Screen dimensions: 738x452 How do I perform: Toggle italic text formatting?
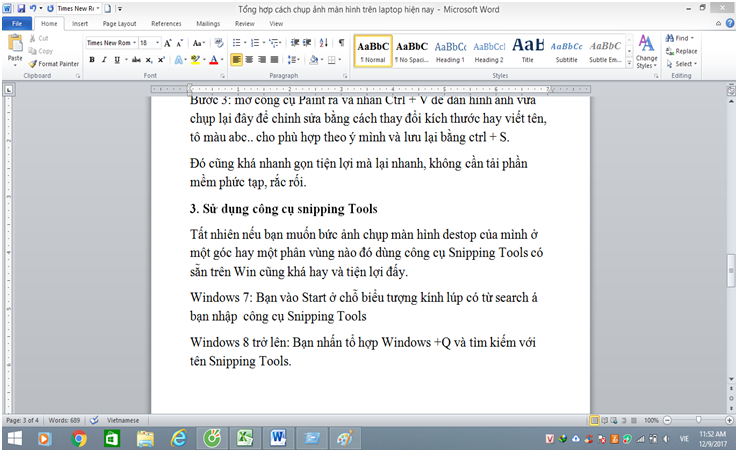tap(105, 60)
